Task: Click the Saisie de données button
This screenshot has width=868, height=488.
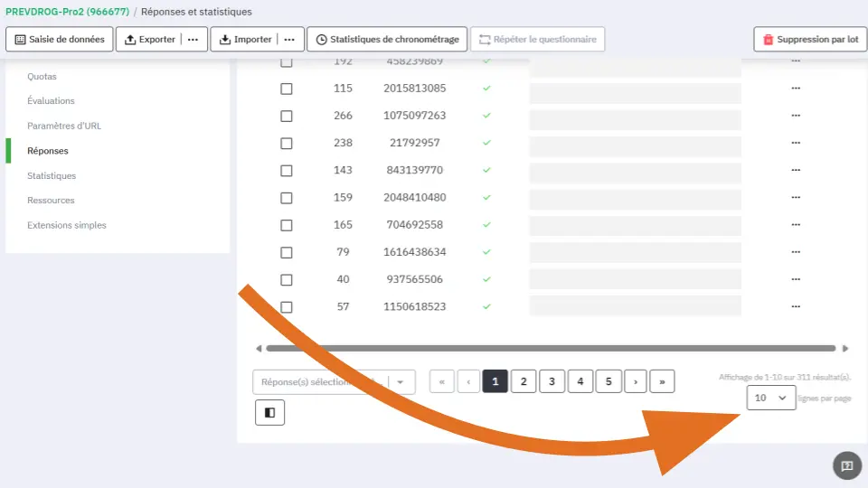Action: tap(60, 40)
